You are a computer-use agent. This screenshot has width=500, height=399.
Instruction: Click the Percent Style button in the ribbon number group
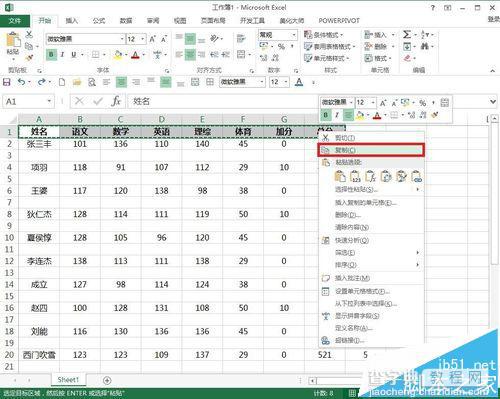(x=282, y=46)
